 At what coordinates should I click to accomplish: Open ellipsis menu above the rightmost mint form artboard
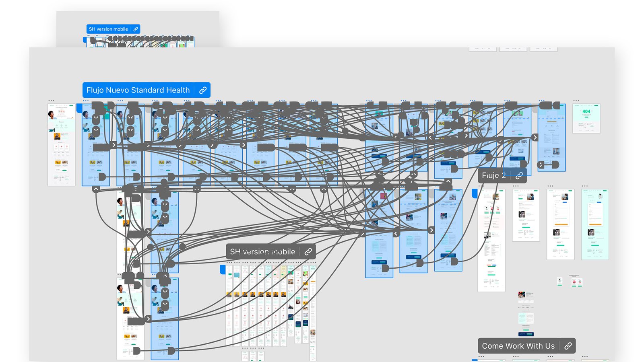pyautogui.click(x=585, y=186)
